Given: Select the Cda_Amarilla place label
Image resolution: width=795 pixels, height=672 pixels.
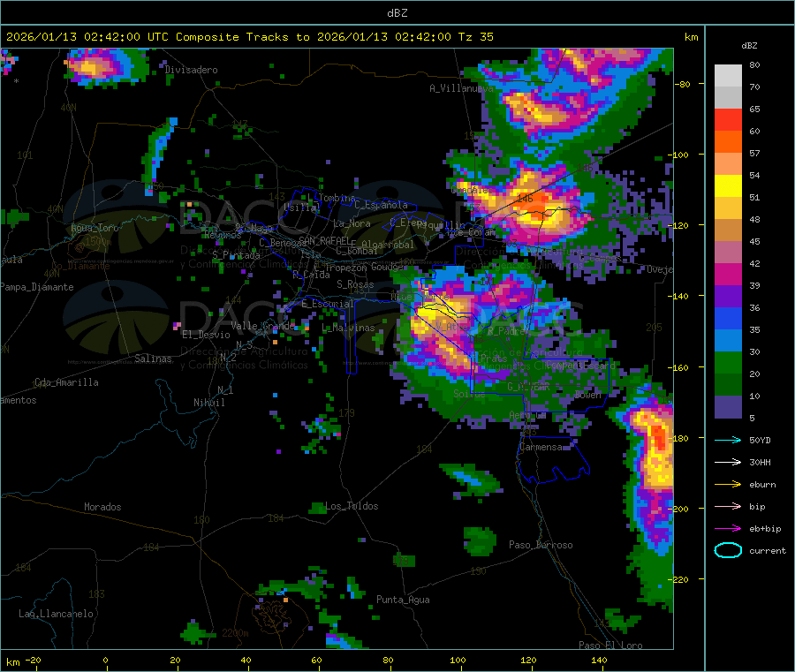Looking at the screenshot, I should [x=66, y=382].
